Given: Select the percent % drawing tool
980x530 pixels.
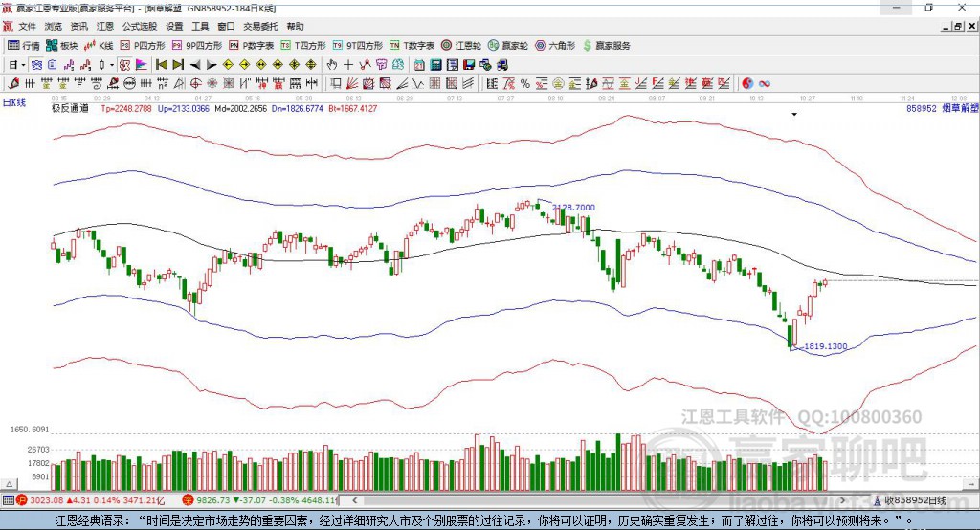Looking at the screenshot, I should pyautogui.click(x=525, y=84).
